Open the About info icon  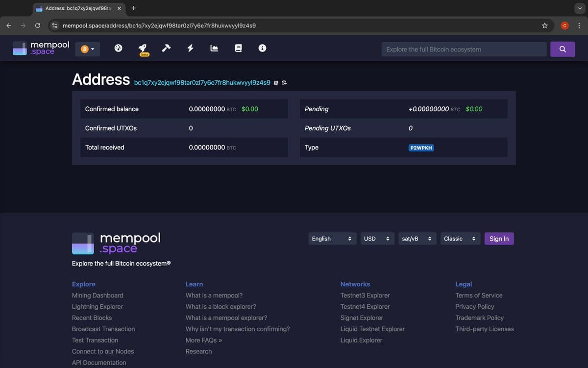(262, 48)
